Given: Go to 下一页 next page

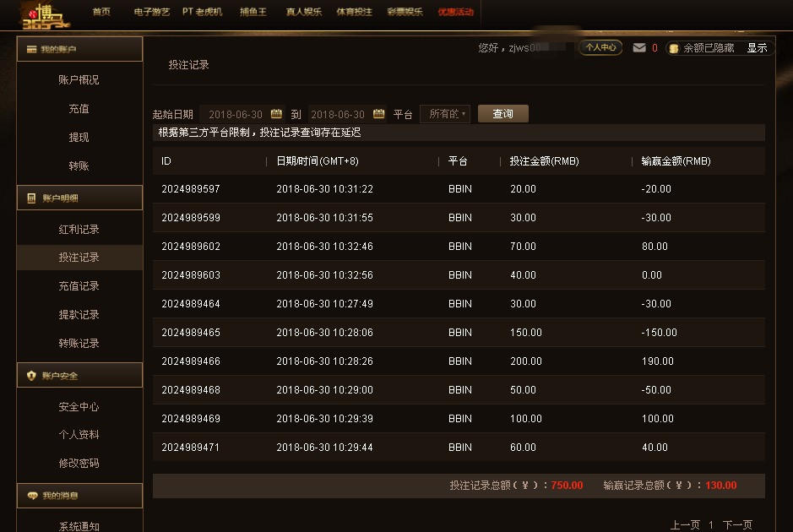Looking at the screenshot, I should tap(737, 525).
